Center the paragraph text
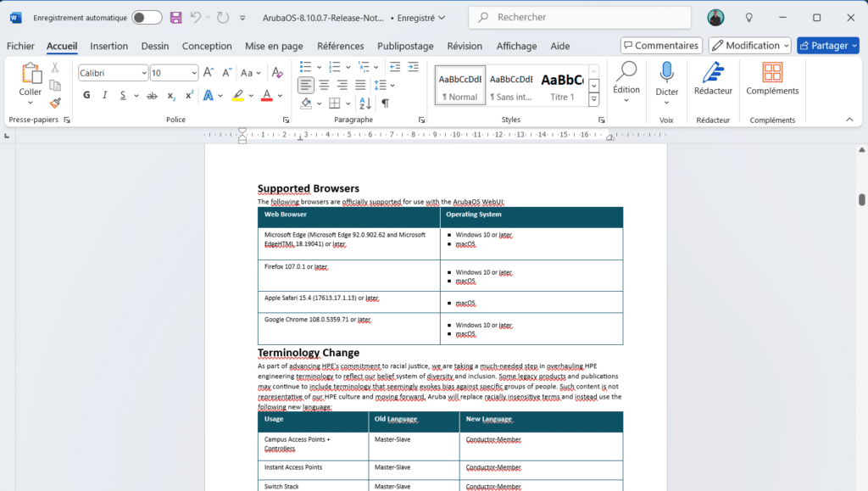The height and width of the screenshot is (491, 868). (x=324, y=86)
